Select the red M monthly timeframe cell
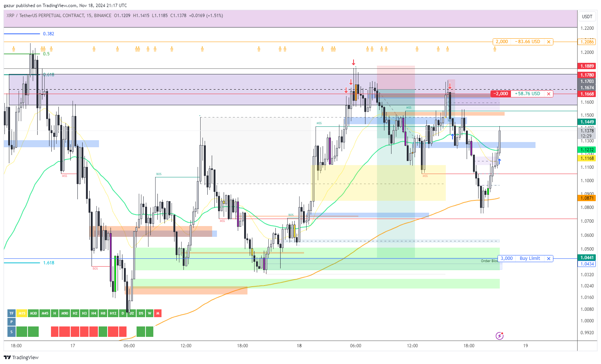Screen dimensions: 601x364 [x=158, y=313]
